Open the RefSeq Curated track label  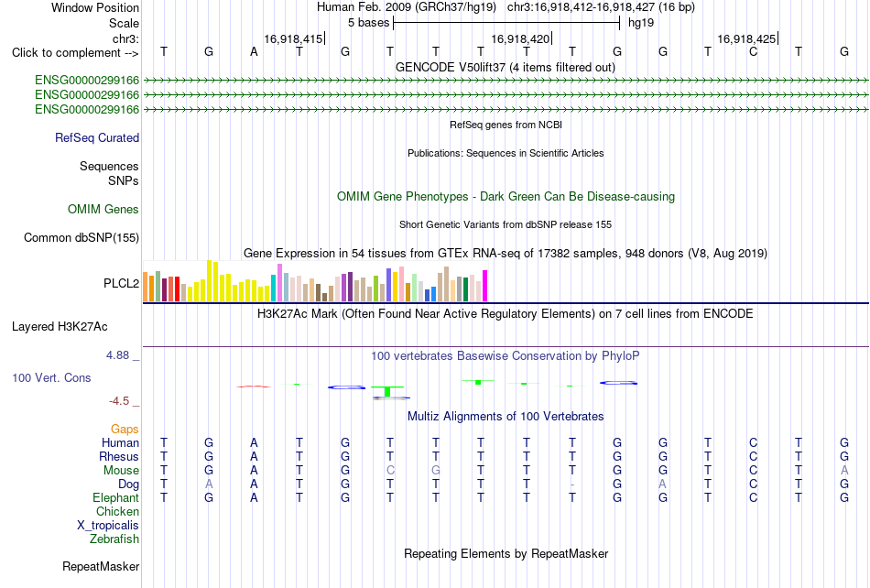click(97, 137)
